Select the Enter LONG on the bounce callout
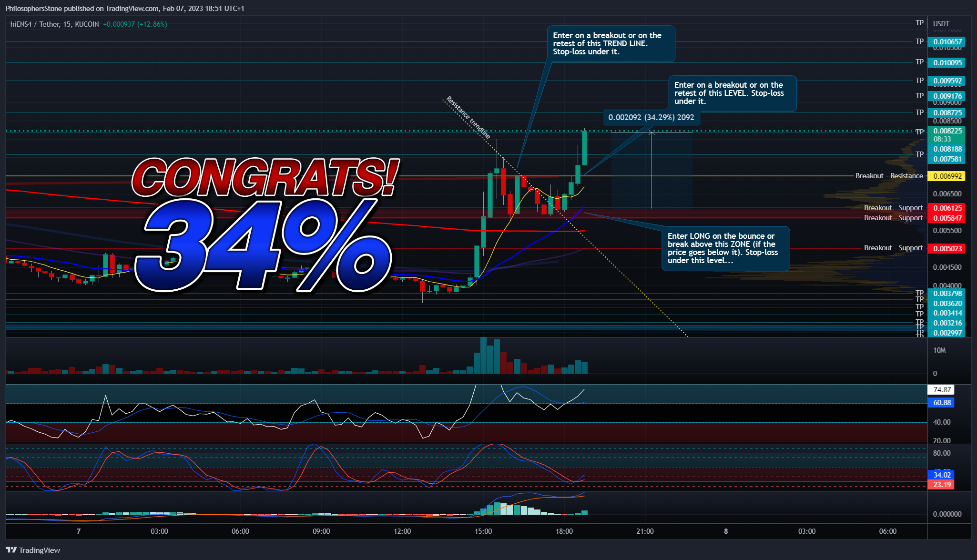Screen dimensions: 977x560 click(725, 248)
